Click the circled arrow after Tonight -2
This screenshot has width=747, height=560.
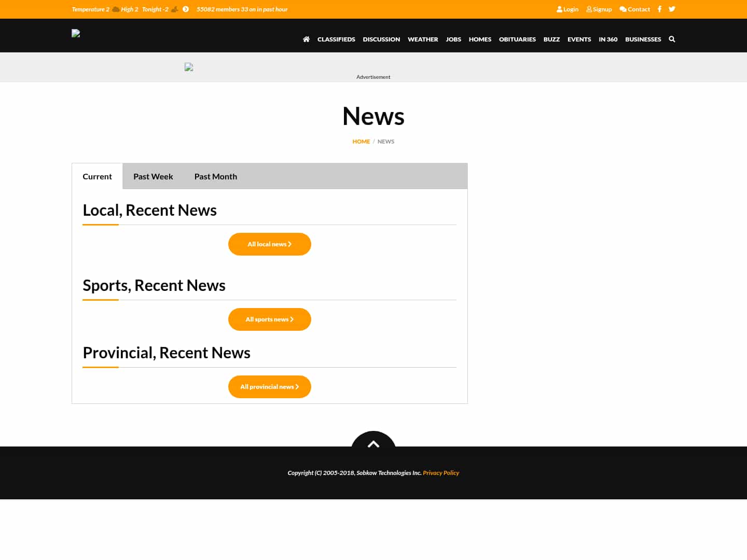coord(186,9)
